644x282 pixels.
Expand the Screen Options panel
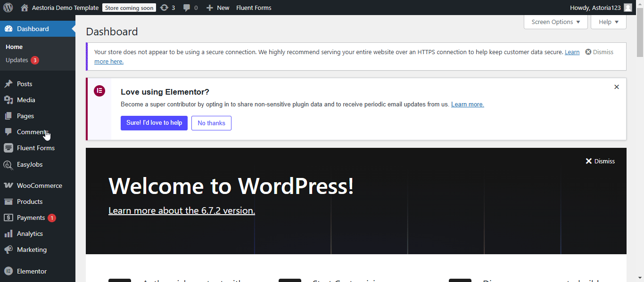tap(556, 22)
